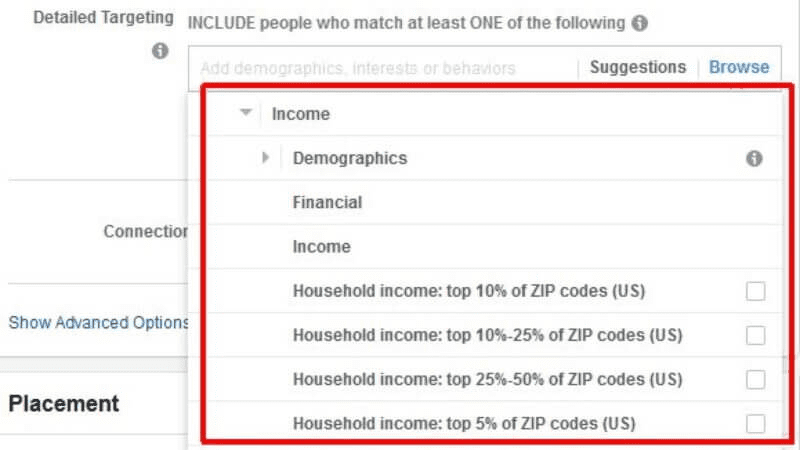Click info icon on Demographics row

(755, 158)
